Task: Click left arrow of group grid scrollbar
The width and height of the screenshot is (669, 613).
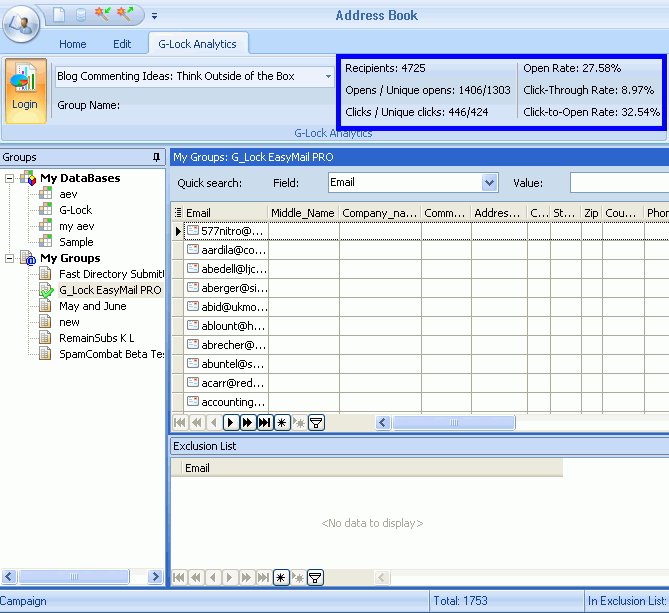Action: [x=383, y=423]
